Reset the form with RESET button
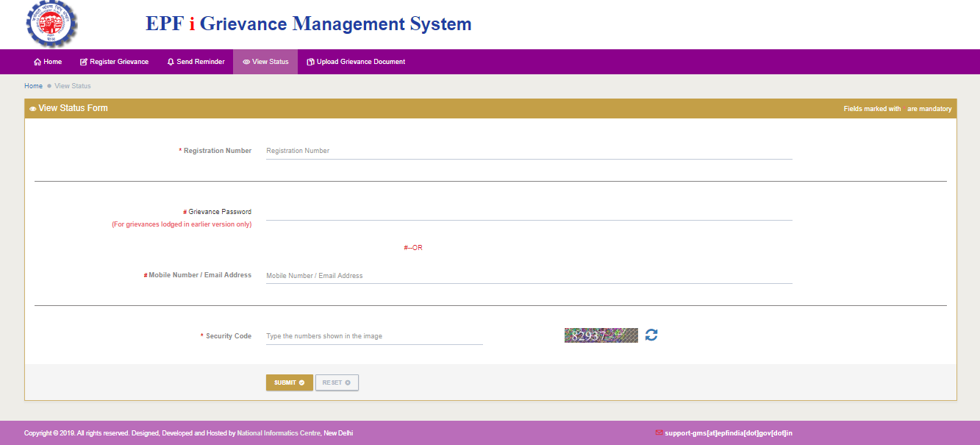This screenshot has height=445, width=980. 337,382
